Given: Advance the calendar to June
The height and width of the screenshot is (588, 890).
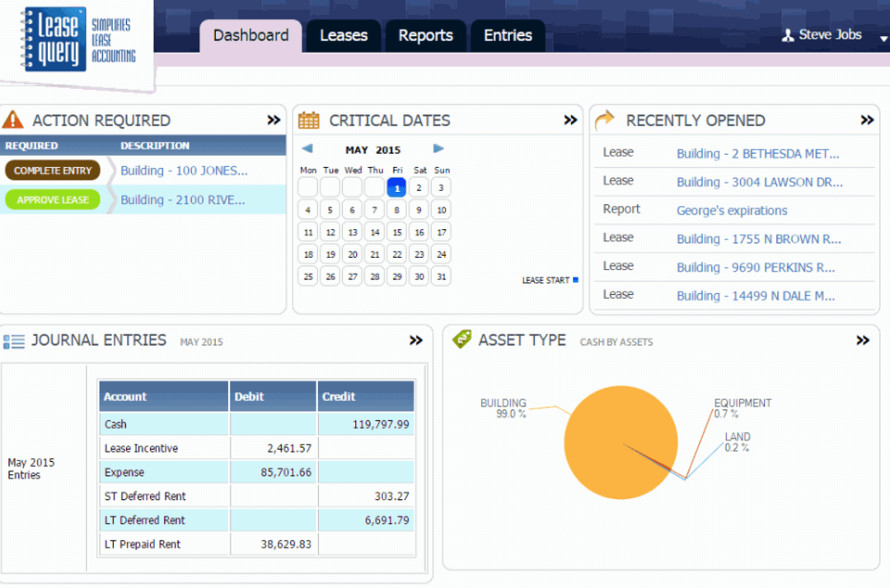Looking at the screenshot, I should [438, 150].
